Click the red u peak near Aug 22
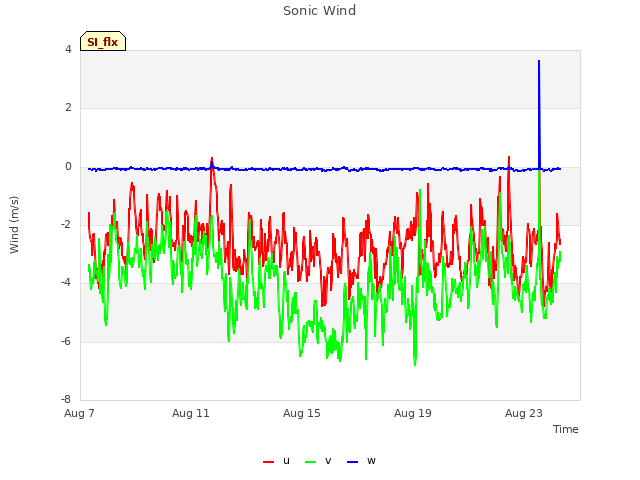Image resolution: width=640 pixels, height=480 pixels. pyautogui.click(x=509, y=157)
